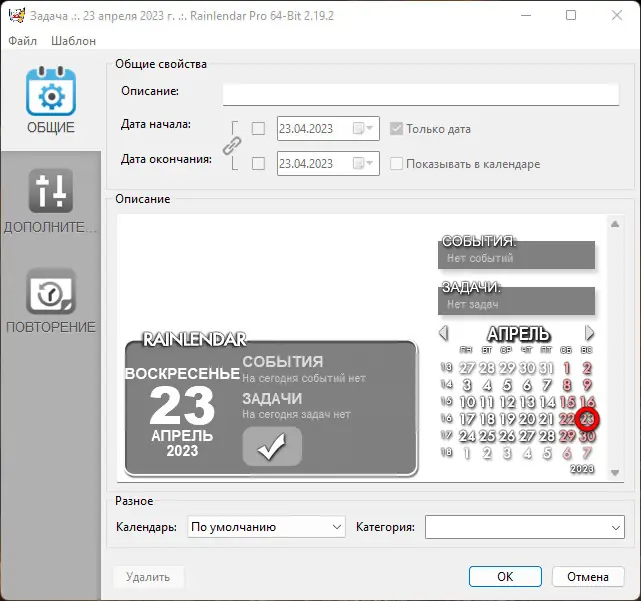Click the OK button
This screenshot has height=601, width=641.
[x=505, y=576]
